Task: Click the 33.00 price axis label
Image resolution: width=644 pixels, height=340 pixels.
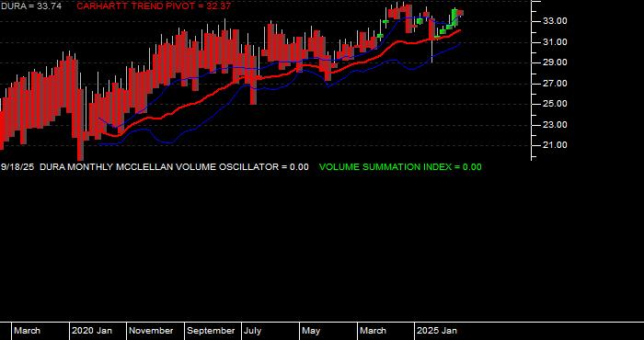Action: pyautogui.click(x=555, y=21)
